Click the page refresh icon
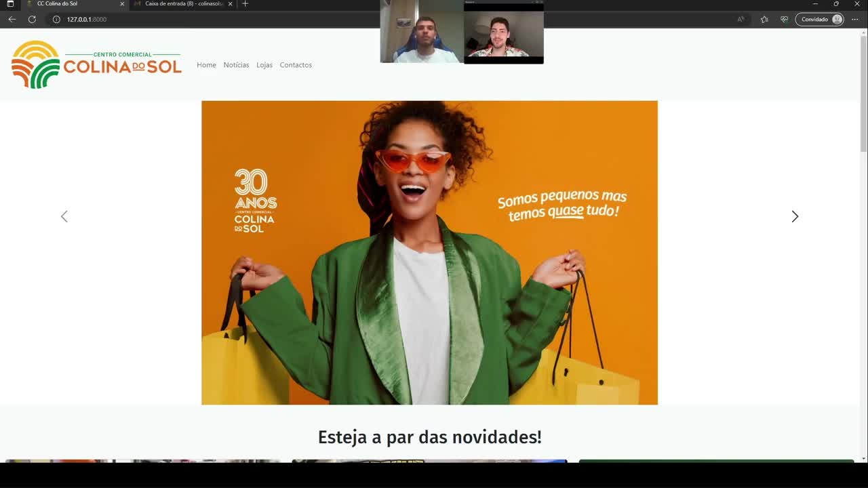868x488 pixels. pos(32,20)
